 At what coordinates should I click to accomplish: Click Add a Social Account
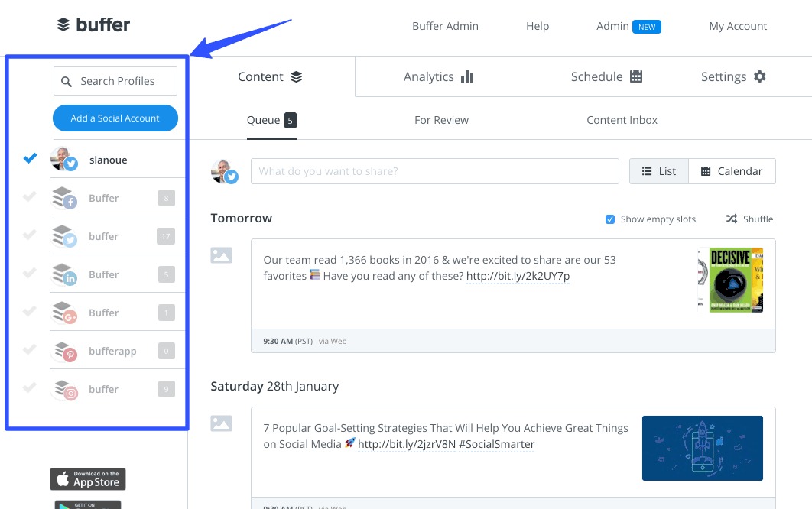pos(115,118)
